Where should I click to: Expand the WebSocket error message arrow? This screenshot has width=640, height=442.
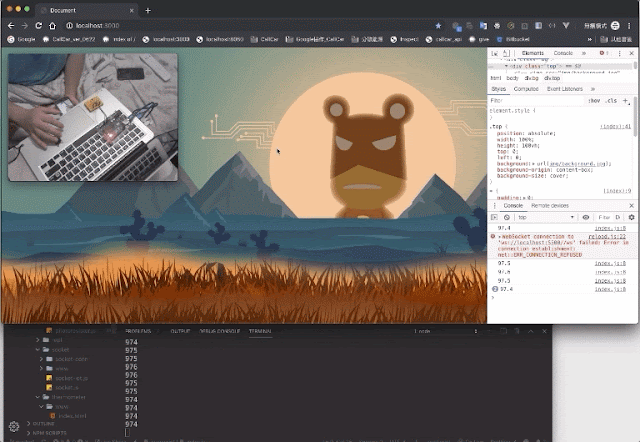point(500,237)
